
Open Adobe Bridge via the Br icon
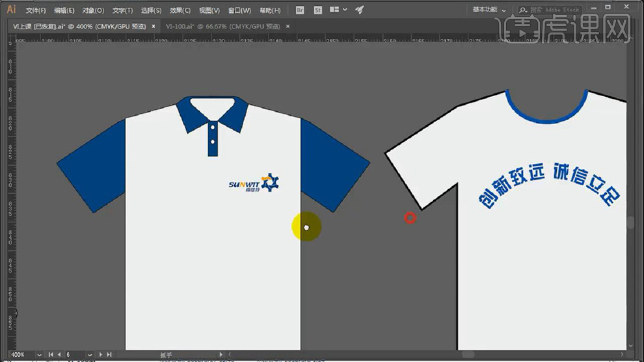(300, 10)
